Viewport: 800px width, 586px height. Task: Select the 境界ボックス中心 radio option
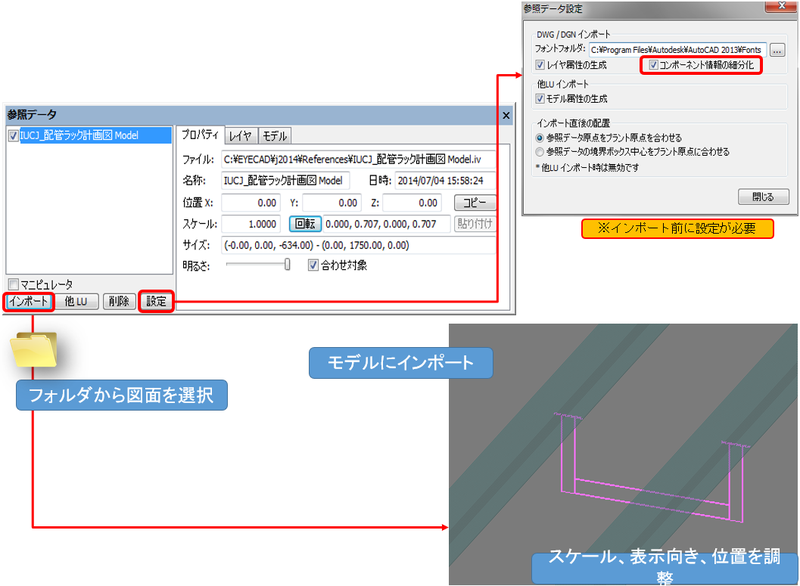[x=540, y=151]
